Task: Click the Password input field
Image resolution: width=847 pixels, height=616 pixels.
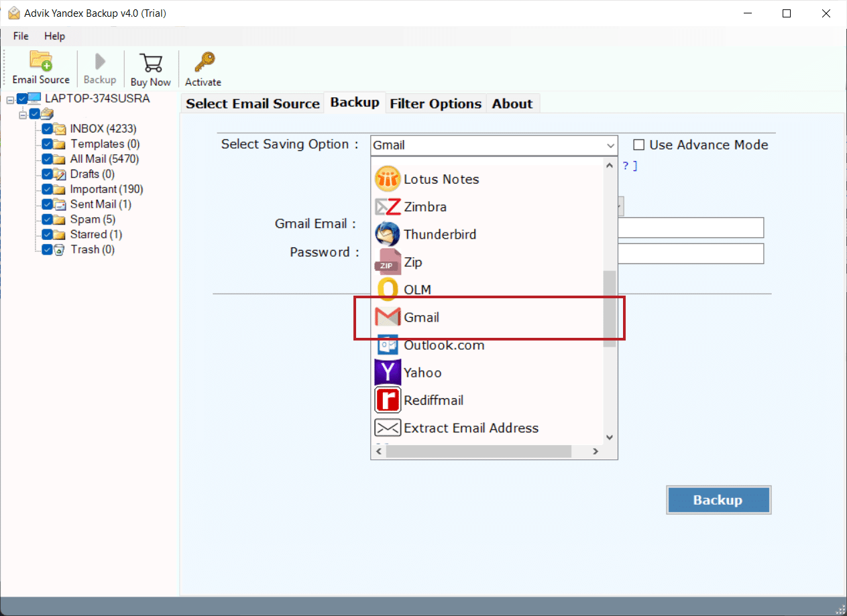Action: [x=691, y=253]
